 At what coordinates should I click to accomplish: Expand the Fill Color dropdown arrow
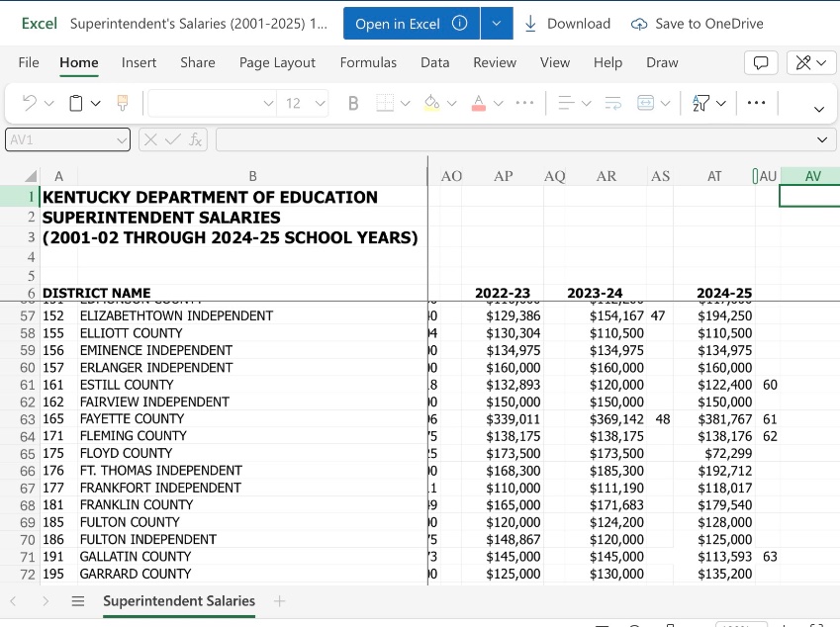(451, 103)
